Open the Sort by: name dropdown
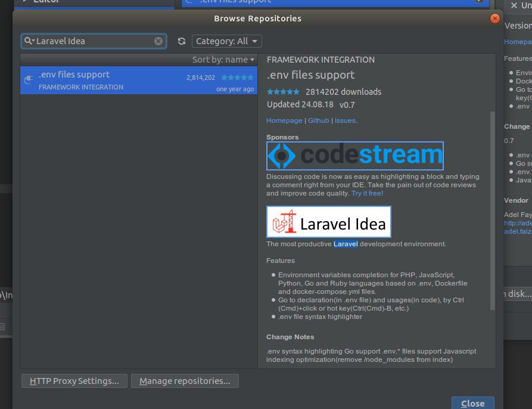 coord(223,60)
